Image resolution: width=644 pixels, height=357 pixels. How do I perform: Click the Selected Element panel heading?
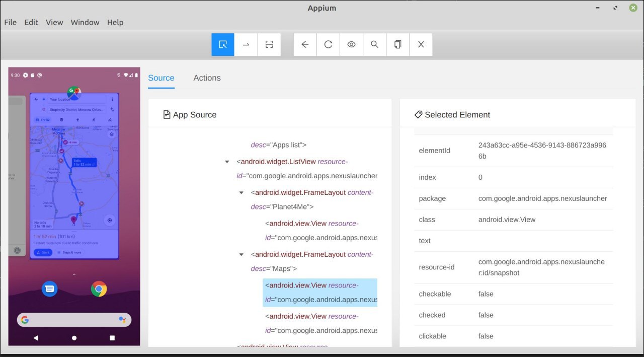coord(452,115)
